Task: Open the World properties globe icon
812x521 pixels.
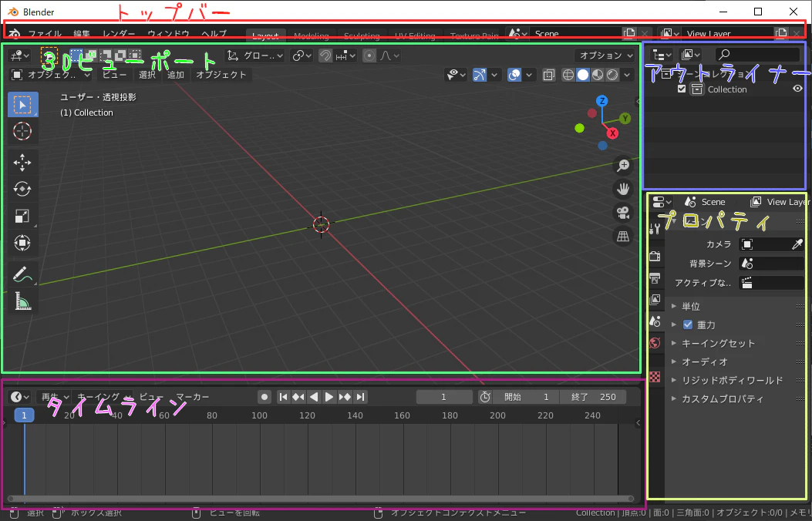Action: (x=655, y=343)
